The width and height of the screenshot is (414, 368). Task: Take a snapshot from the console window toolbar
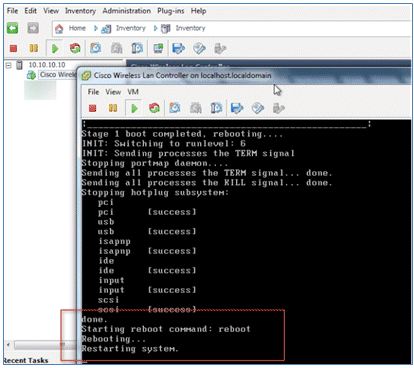tap(175, 108)
